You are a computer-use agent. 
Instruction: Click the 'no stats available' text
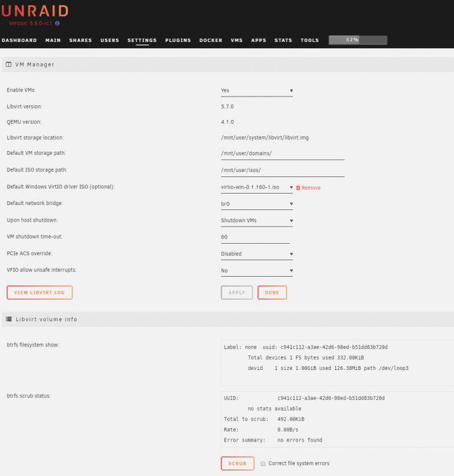275,409
